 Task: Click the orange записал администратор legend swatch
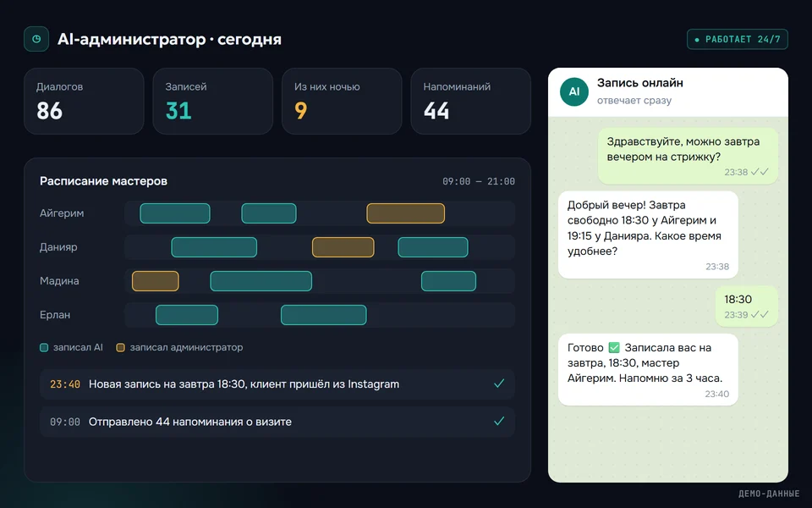point(120,347)
